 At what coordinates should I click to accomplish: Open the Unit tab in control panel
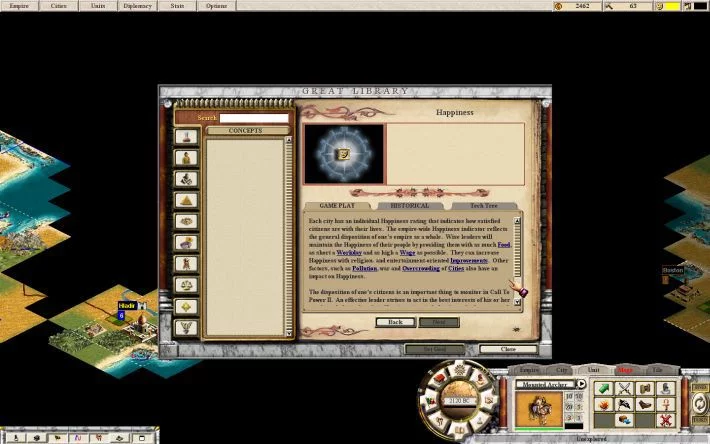point(593,370)
